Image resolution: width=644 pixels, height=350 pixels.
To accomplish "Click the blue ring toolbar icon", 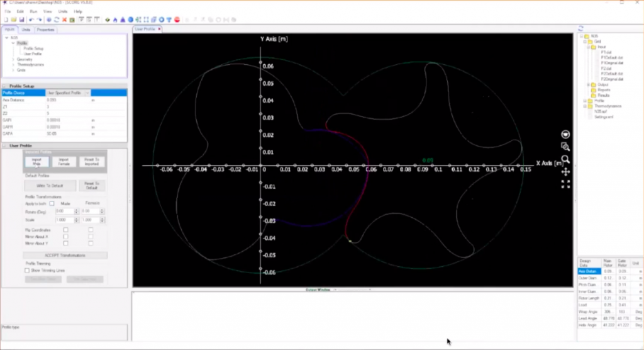I will click(162, 20).
